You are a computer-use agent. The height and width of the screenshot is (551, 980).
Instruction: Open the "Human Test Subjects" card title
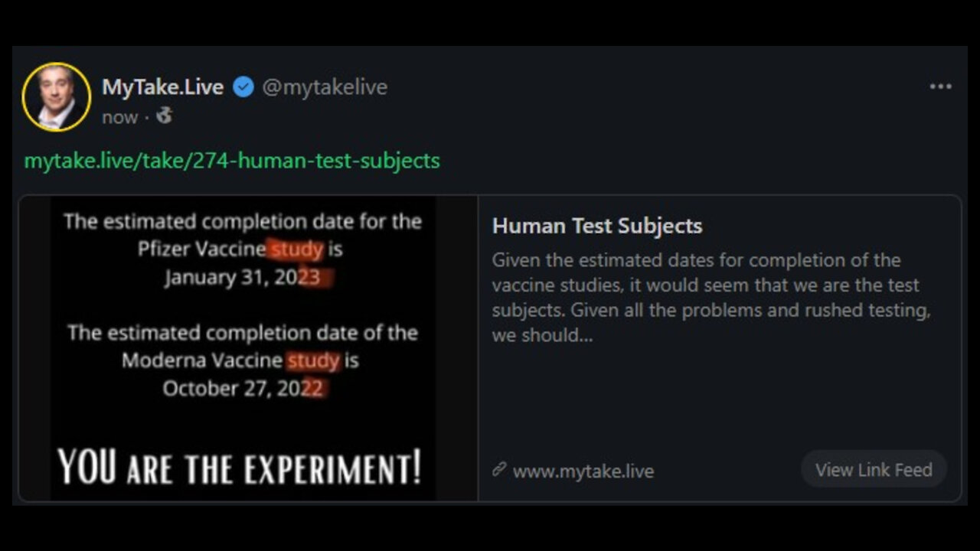597,226
